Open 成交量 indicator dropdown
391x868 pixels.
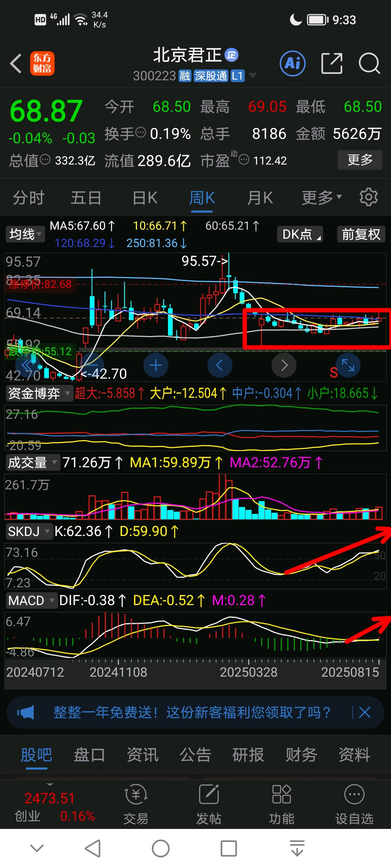[x=33, y=463]
